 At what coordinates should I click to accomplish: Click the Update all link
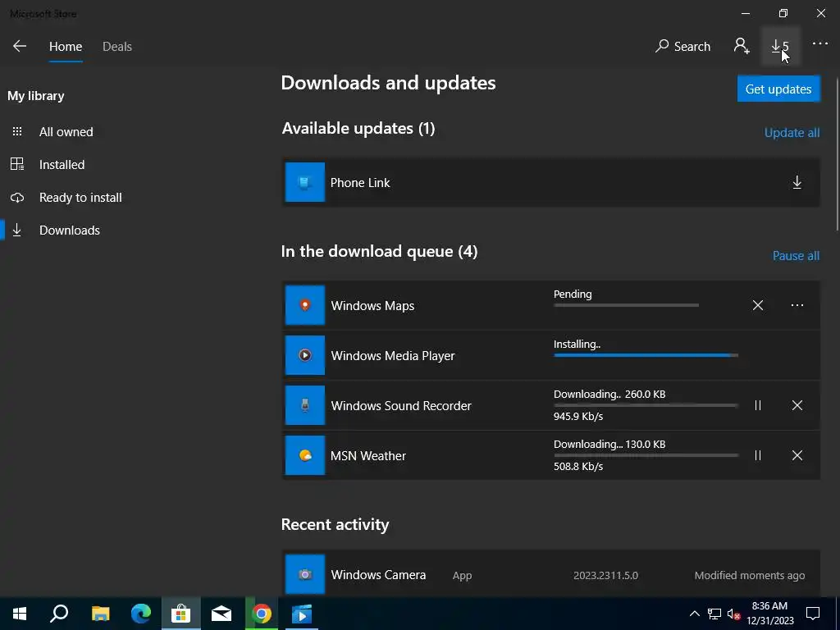(792, 133)
